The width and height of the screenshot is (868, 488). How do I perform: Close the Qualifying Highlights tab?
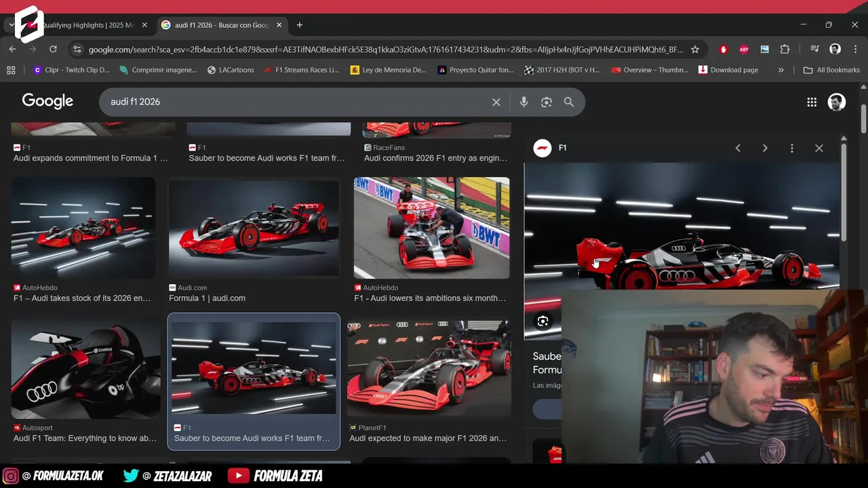coord(144,25)
